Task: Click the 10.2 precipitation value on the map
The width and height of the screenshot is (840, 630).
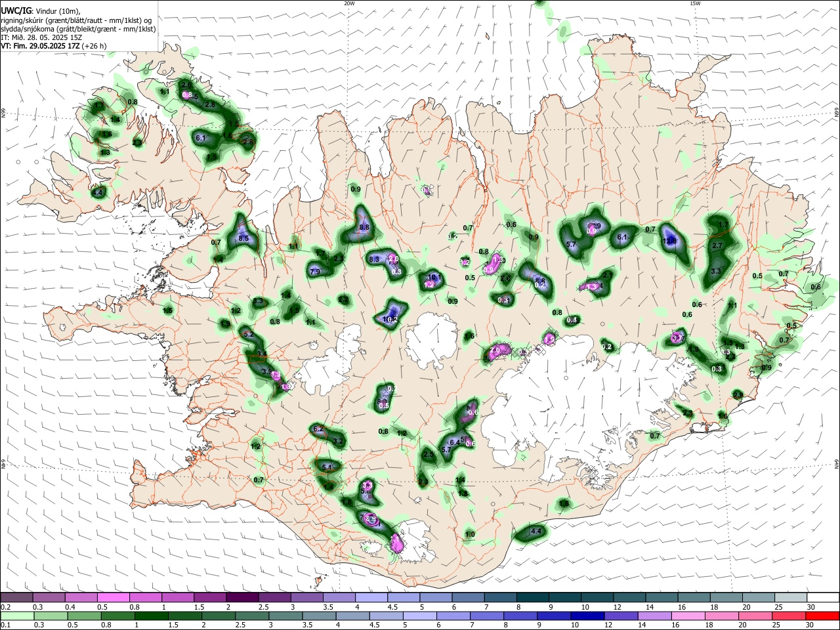Action: (x=390, y=320)
